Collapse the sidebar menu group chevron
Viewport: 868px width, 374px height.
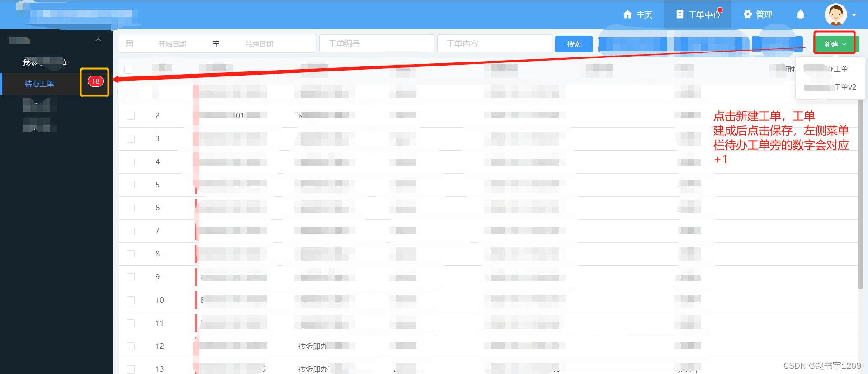coord(98,40)
